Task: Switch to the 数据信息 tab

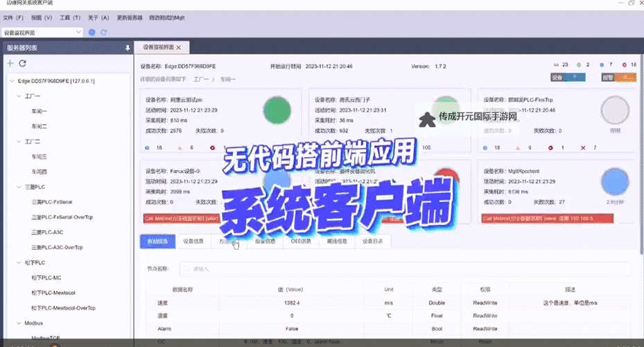Action: coord(158,242)
